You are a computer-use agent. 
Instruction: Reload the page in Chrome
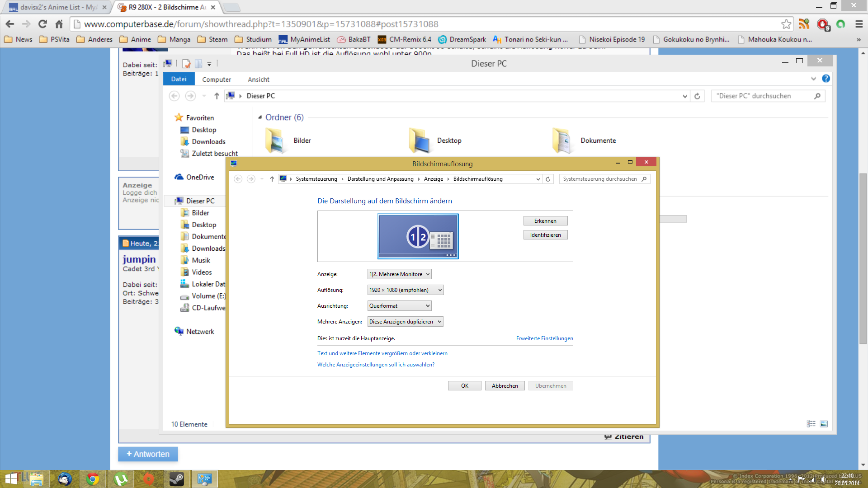point(42,24)
